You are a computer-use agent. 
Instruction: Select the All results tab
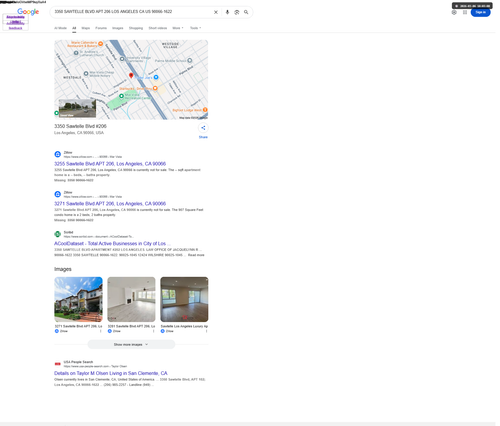pyautogui.click(x=74, y=28)
